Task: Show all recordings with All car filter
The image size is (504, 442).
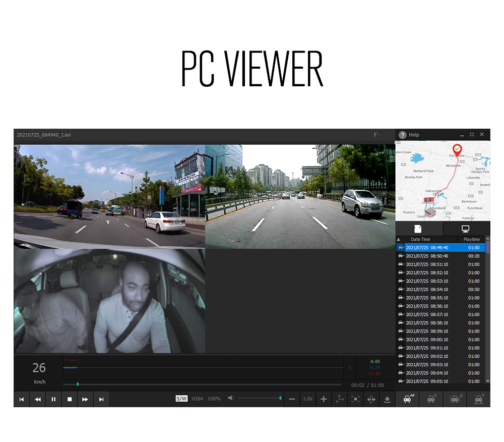Action: coord(408,399)
